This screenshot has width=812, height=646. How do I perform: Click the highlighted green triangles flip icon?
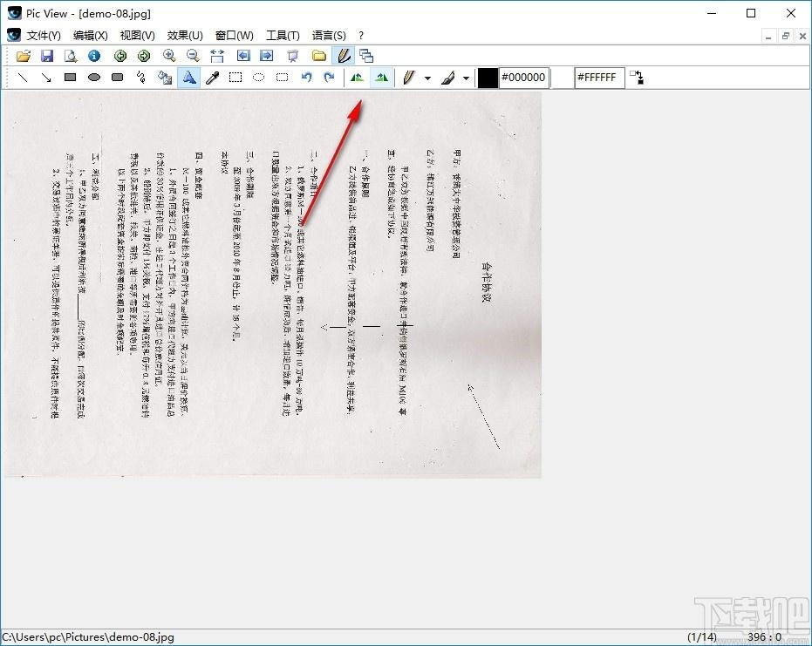coord(382,78)
